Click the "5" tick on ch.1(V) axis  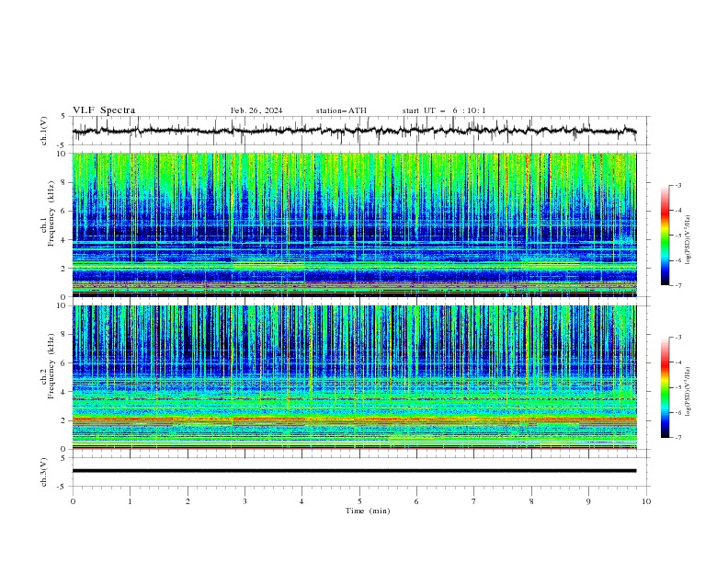click(63, 117)
